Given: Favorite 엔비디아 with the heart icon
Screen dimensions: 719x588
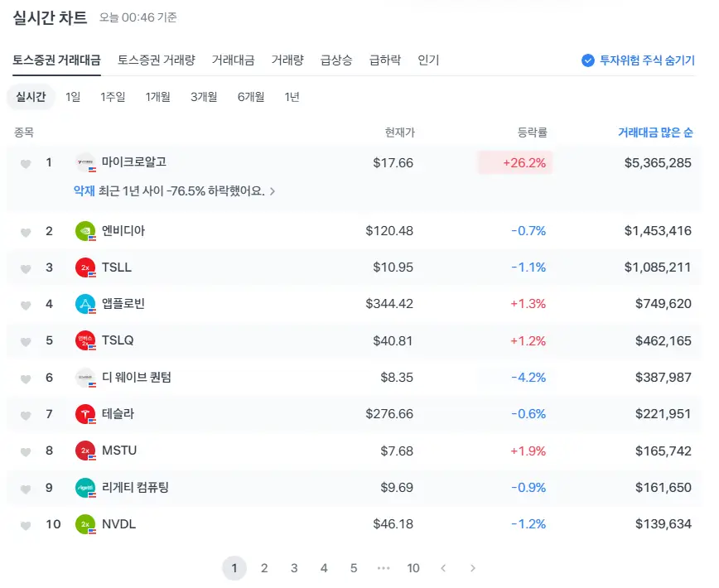Looking at the screenshot, I should pyautogui.click(x=26, y=233).
